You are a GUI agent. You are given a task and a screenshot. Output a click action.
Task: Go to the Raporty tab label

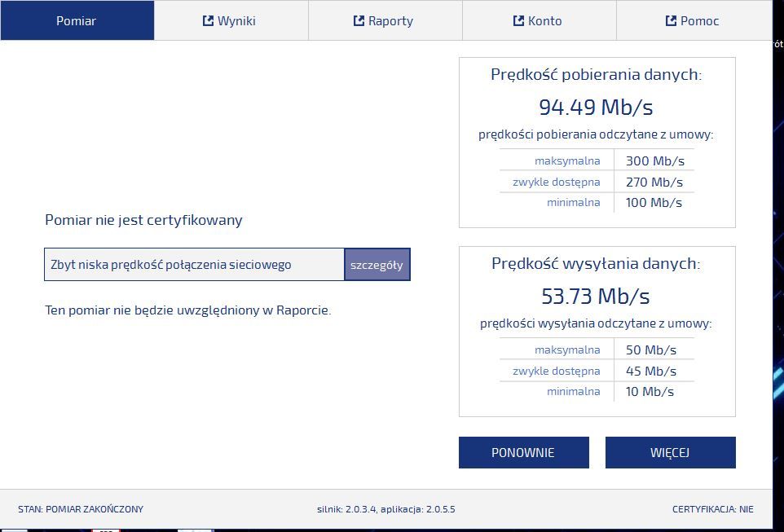tap(390, 21)
